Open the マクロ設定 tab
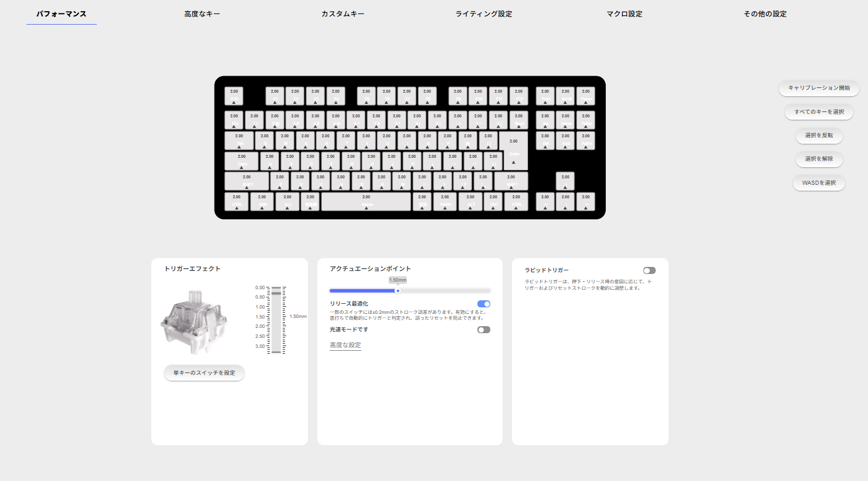The image size is (868, 481). (x=623, y=13)
